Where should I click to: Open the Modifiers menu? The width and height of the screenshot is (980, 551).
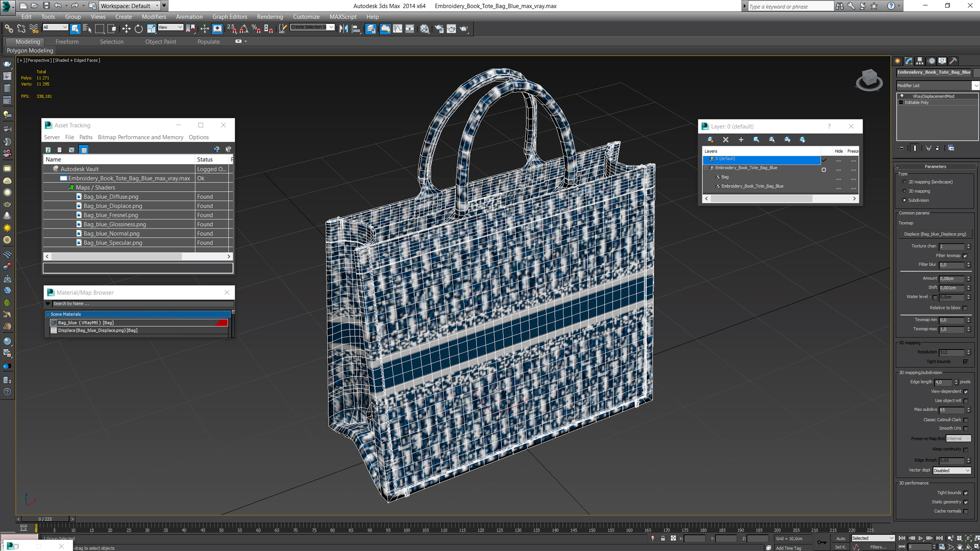click(154, 16)
